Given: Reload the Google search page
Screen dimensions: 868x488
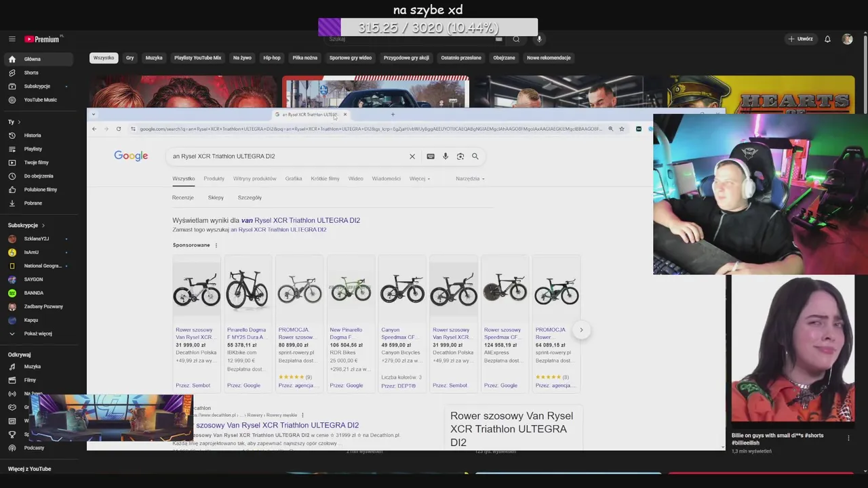Looking at the screenshot, I should [x=118, y=129].
